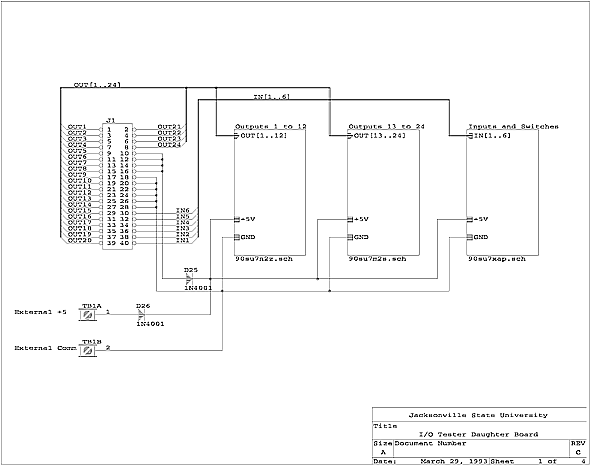590x465 pixels.
Task: Select the TB1A terminal block symbol
Action: click(88, 315)
